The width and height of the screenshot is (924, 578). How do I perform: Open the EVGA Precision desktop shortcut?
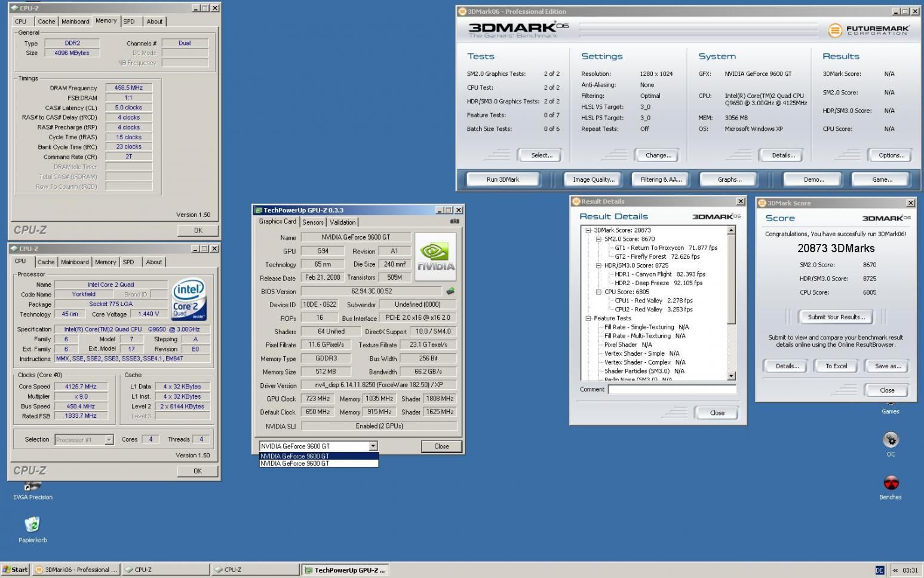33,491
